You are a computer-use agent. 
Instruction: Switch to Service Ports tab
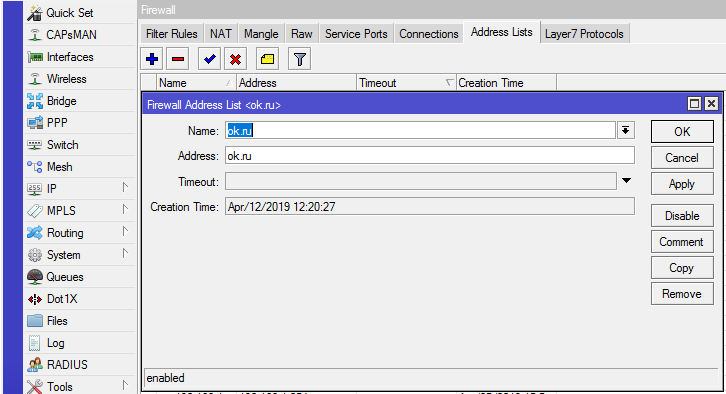pos(356,34)
